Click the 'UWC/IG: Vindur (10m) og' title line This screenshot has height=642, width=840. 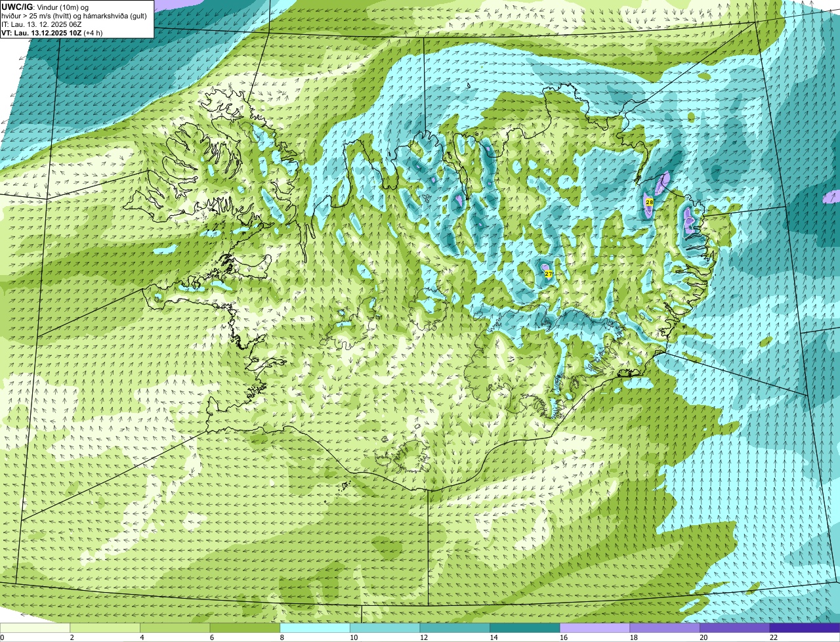point(45,6)
